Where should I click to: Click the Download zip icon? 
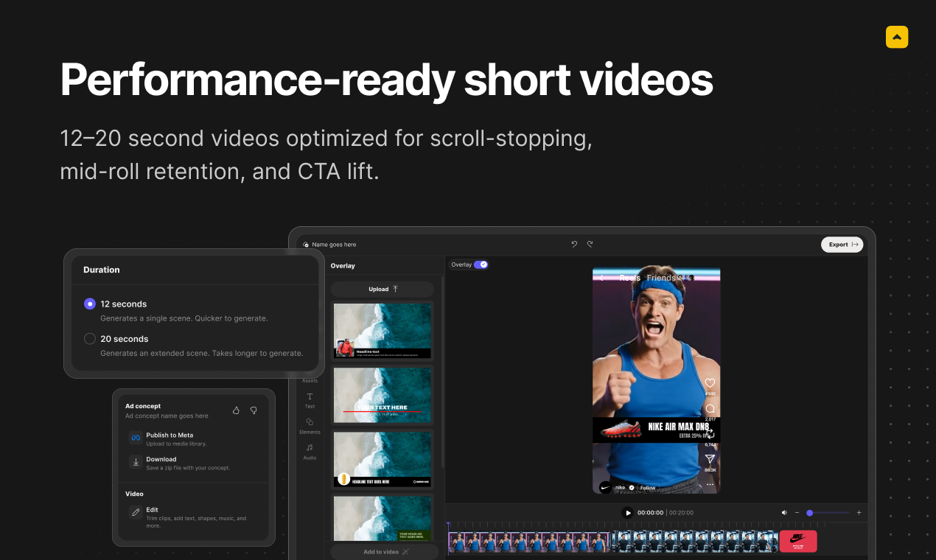136,463
